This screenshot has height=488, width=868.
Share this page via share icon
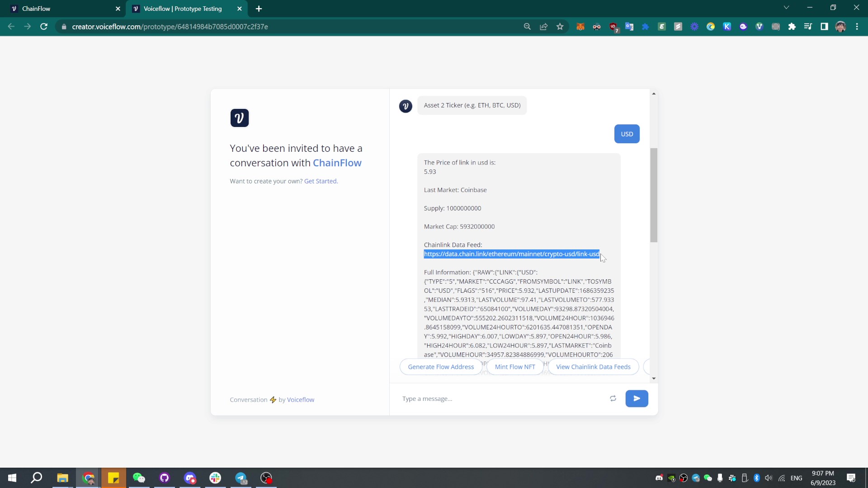click(544, 27)
